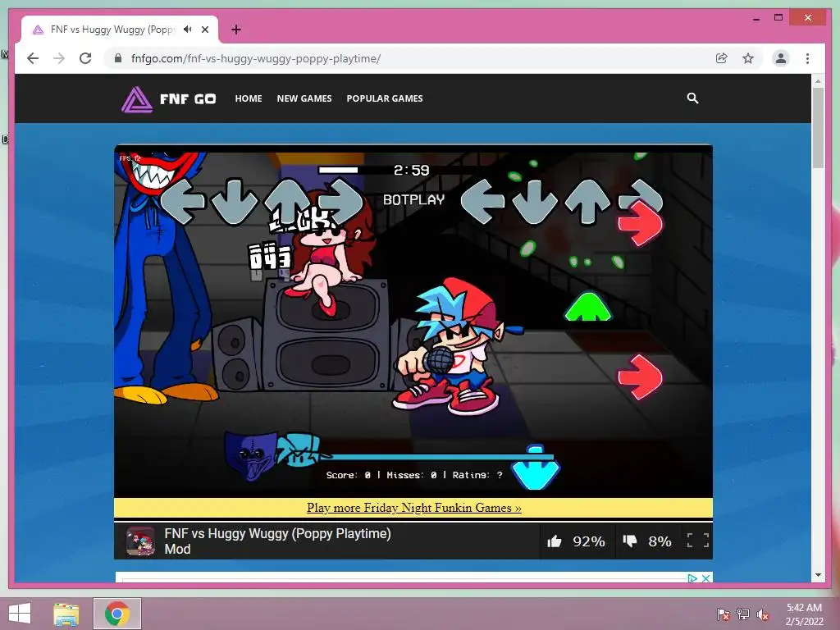Viewport: 840px width, 630px height.
Task: Like the game with thumbs up icon
Action: click(x=555, y=541)
